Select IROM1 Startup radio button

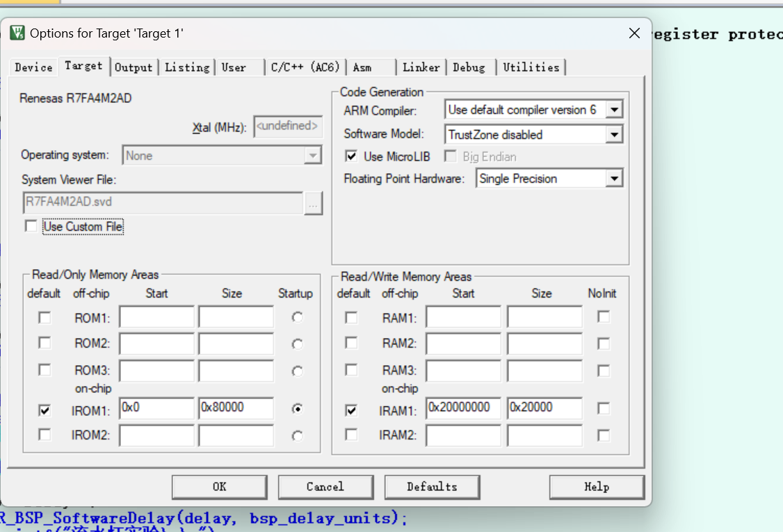[297, 409]
